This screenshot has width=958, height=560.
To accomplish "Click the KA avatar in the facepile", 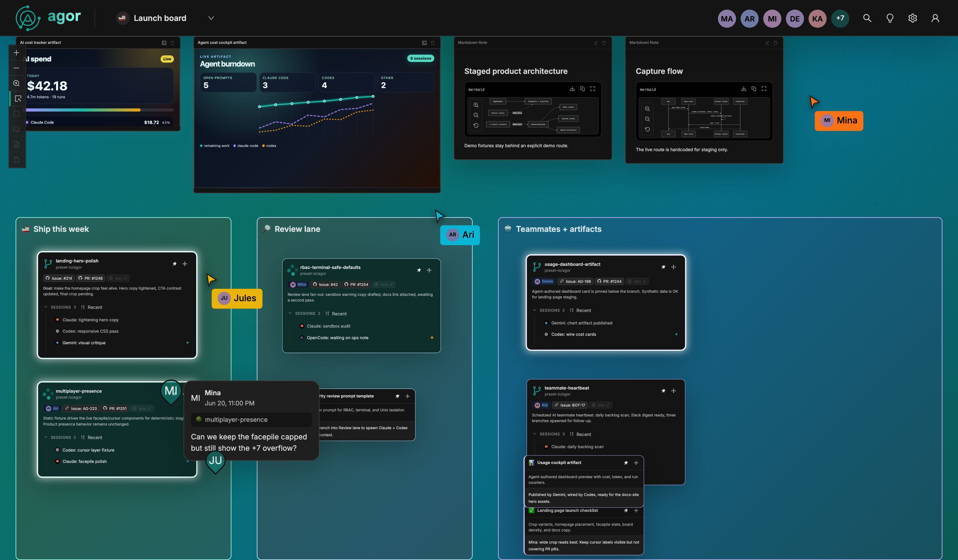I will click(817, 19).
